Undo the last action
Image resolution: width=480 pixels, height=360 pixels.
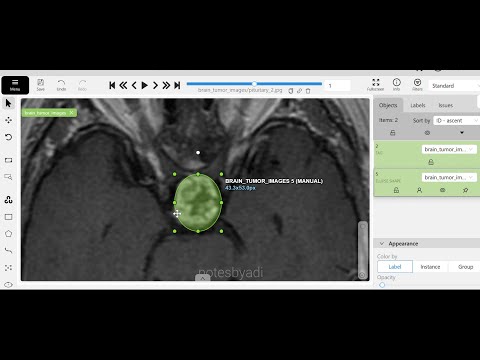tap(61, 85)
